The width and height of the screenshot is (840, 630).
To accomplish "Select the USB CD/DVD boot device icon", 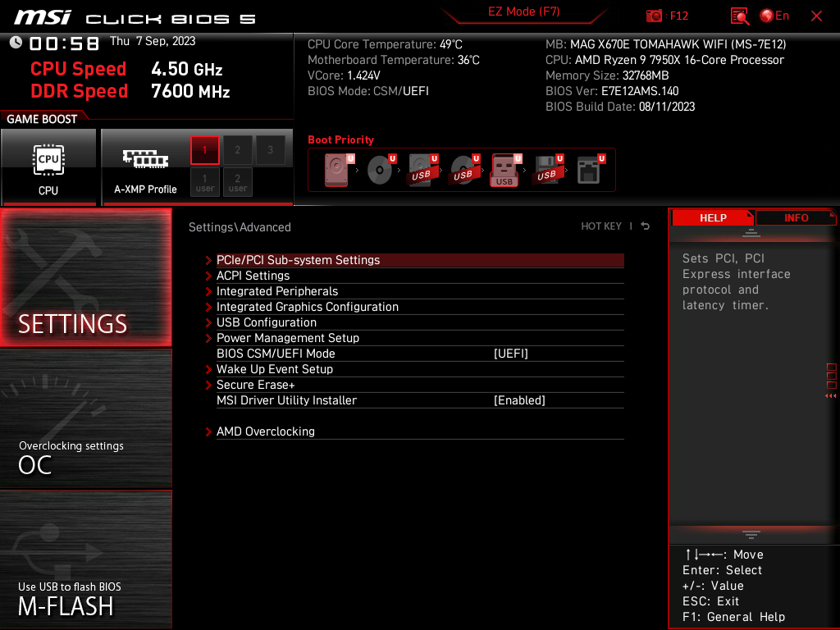I will (x=464, y=170).
